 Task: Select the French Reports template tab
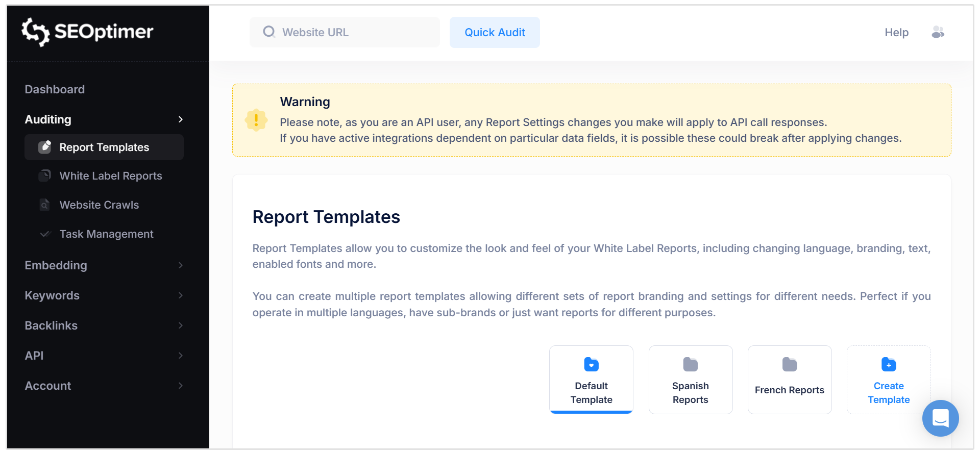789,380
